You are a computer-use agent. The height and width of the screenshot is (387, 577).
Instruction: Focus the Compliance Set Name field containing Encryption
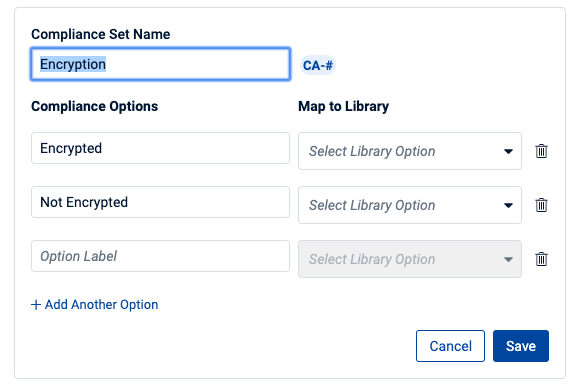(x=160, y=64)
